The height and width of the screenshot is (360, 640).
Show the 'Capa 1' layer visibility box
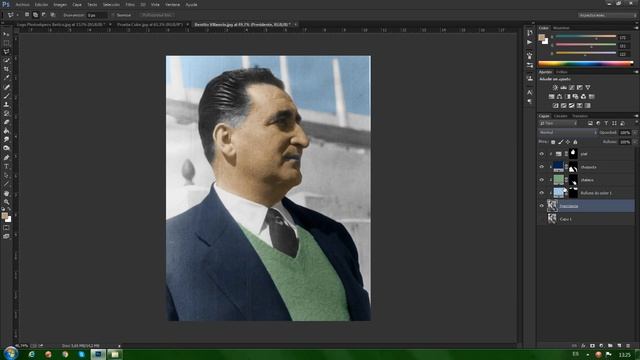(x=542, y=219)
